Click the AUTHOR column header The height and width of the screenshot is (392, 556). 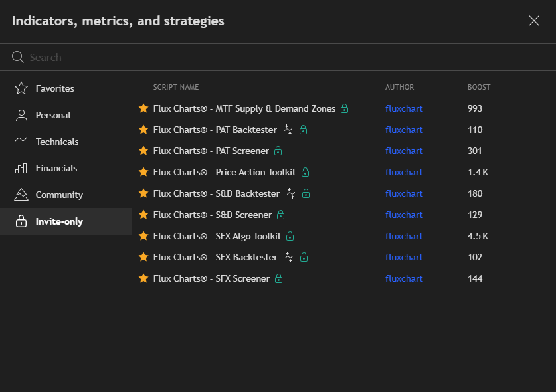(x=400, y=87)
